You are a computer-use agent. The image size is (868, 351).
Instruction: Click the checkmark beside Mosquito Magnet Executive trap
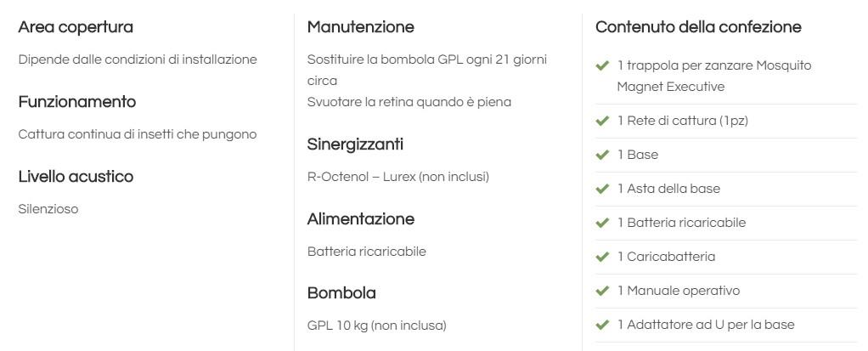pos(601,66)
